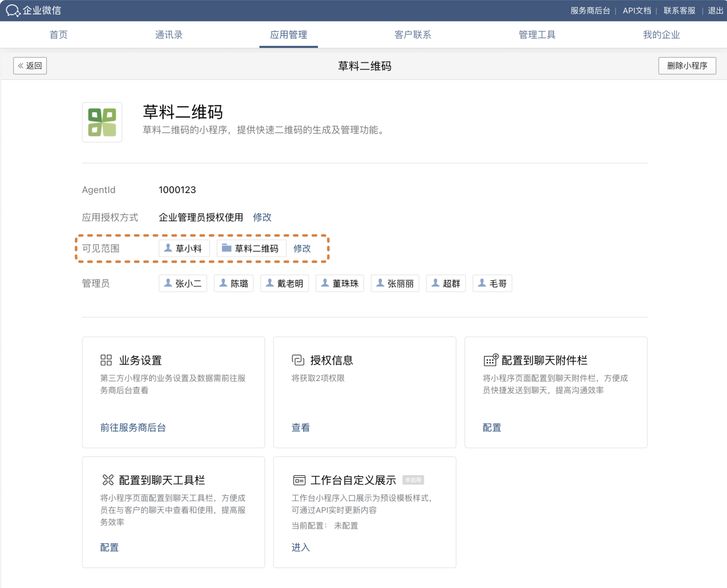Switch to the 我的企业 tab
This screenshot has height=588, width=727.
coord(661,35)
